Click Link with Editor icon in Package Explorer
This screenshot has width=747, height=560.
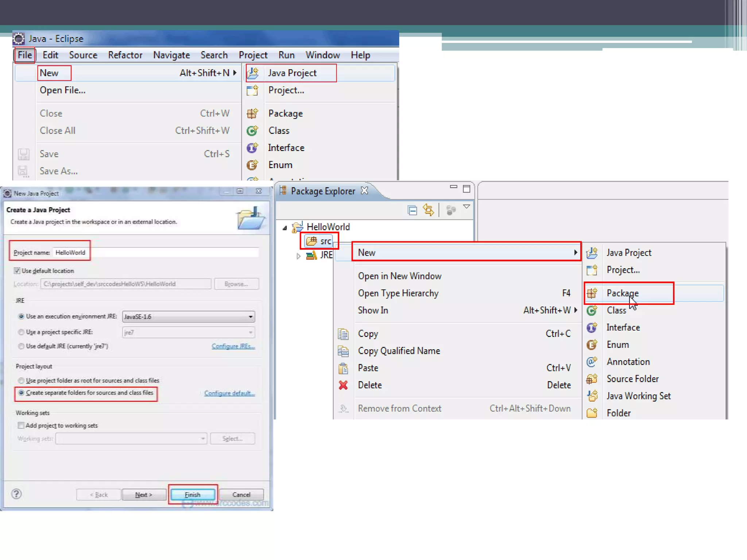429,210
